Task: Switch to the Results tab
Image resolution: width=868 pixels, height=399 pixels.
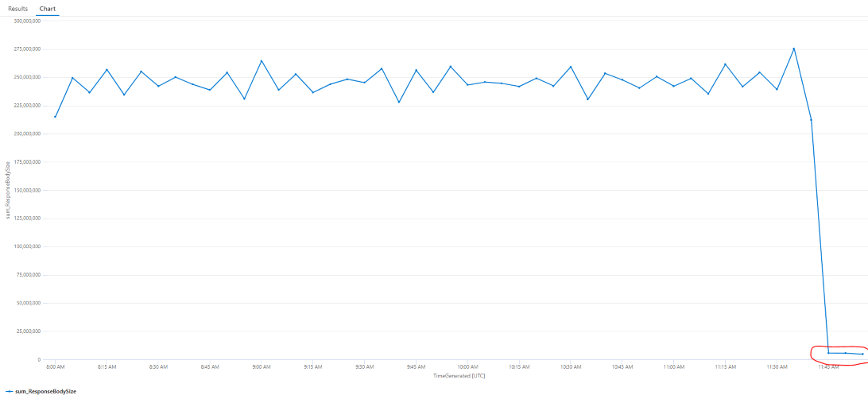Action: (x=17, y=9)
